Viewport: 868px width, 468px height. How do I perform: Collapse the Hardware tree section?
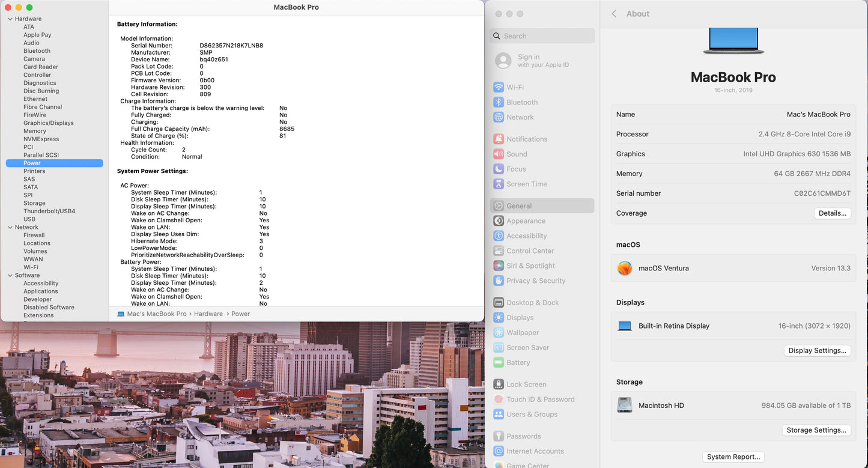point(10,19)
